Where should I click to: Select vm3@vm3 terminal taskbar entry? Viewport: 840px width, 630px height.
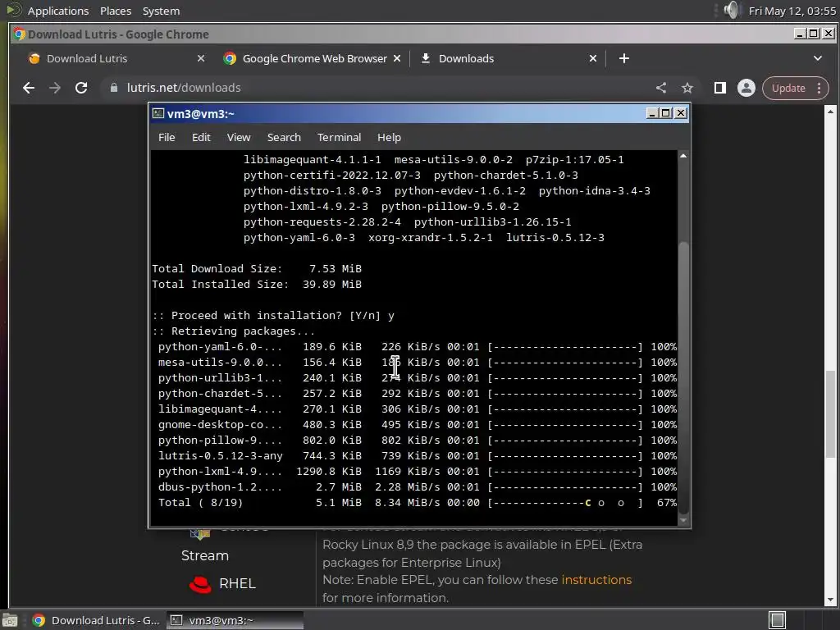[235, 620]
